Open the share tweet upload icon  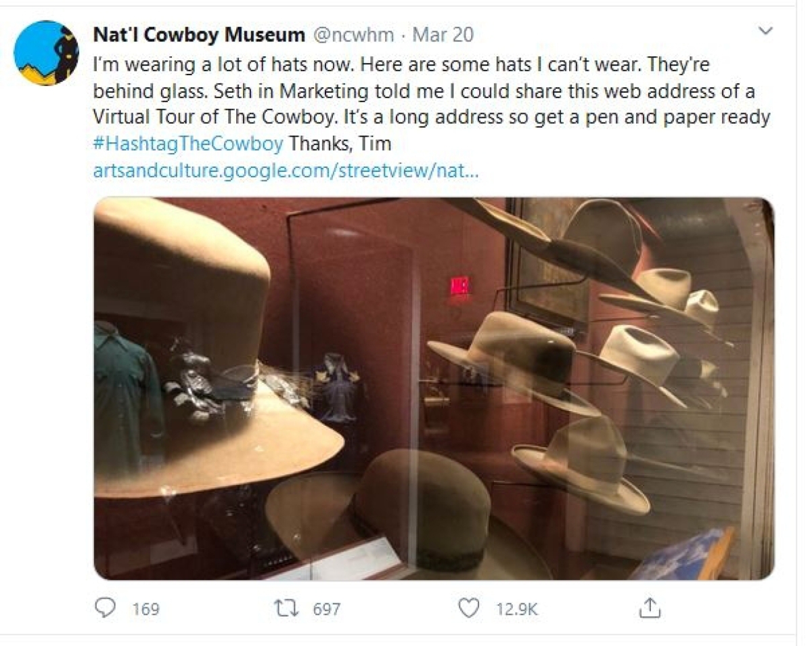point(649,607)
